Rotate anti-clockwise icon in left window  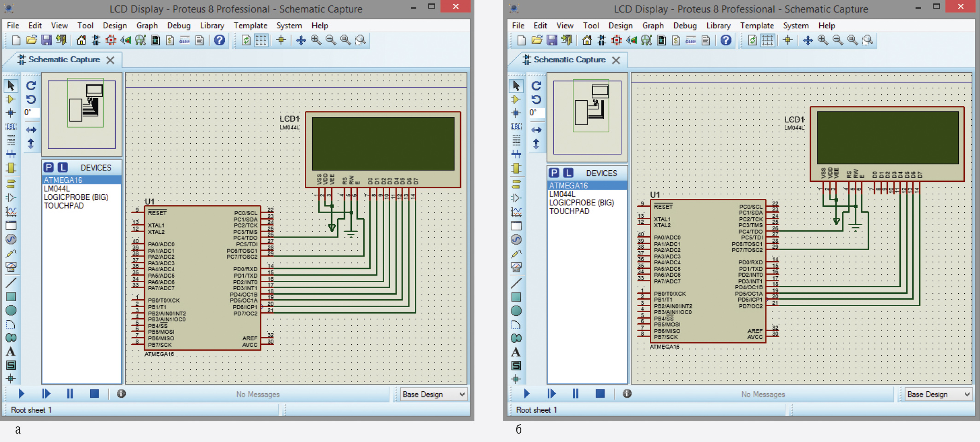tap(31, 99)
